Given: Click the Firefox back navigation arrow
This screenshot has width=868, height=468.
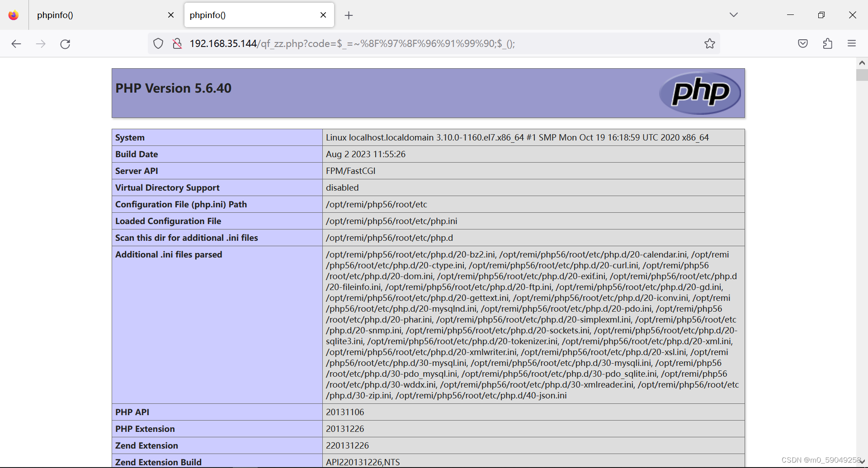Looking at the screenshot, I should [17, 43].
